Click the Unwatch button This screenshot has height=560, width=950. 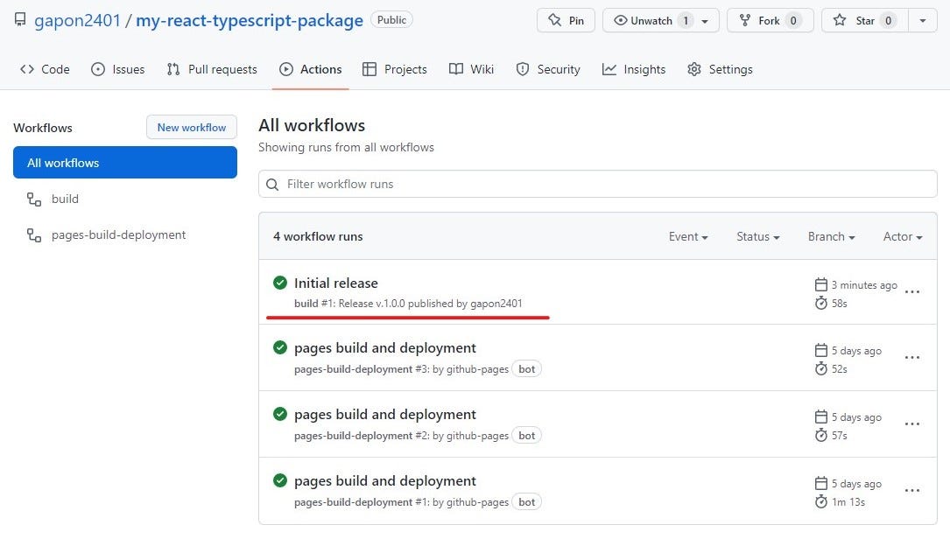(651, 21)
